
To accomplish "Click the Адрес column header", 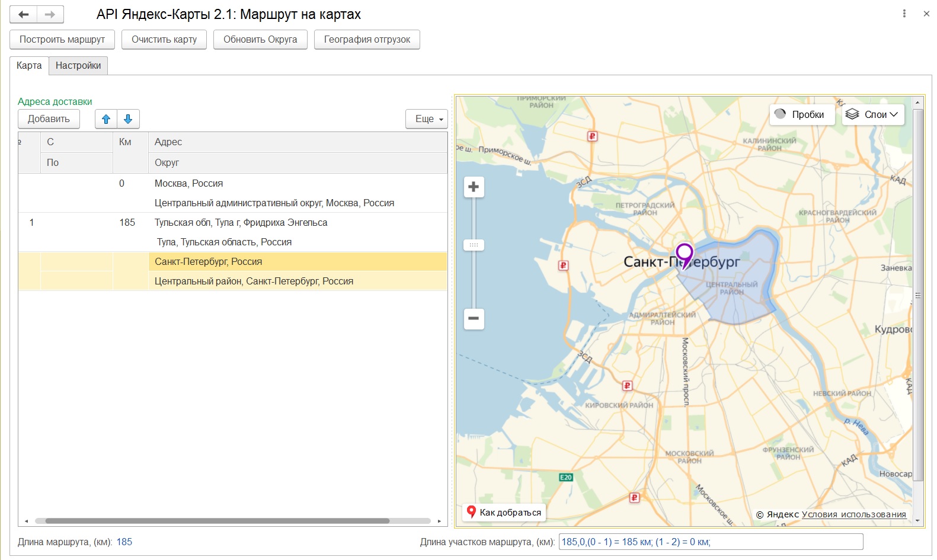I will point(298,142).
